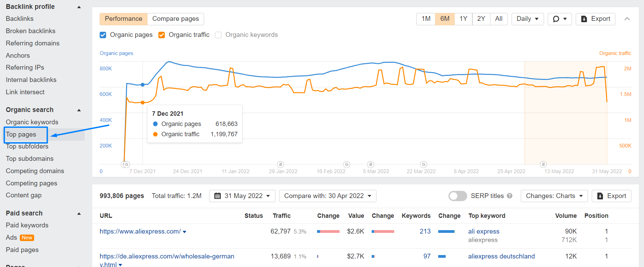The height and width of the screenshot is (267, 644).
Task: Toggle the Organic pages checkbox
Action: (x=103, y=35)
